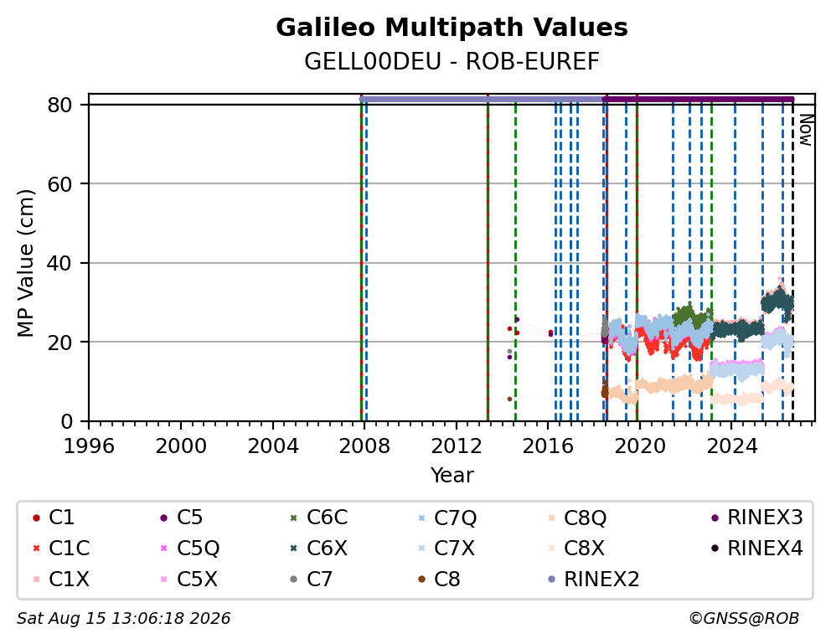Select the C1X legend label
831x644 pixels.
point(69,580)
